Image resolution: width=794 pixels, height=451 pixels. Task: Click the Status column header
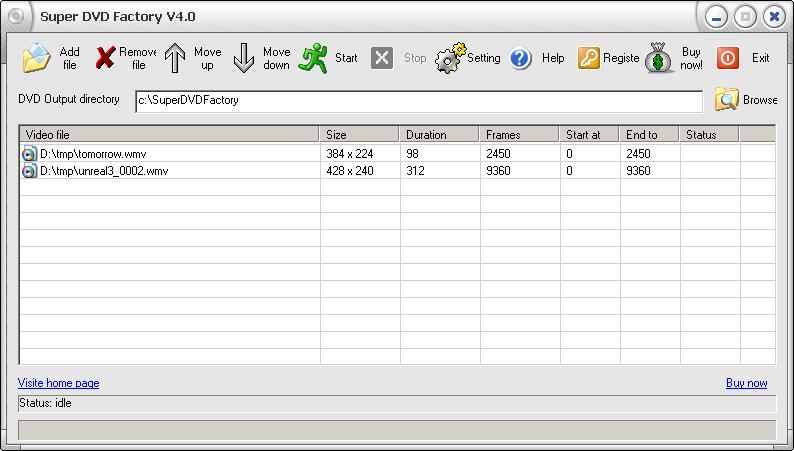click(x=709, y=135)
